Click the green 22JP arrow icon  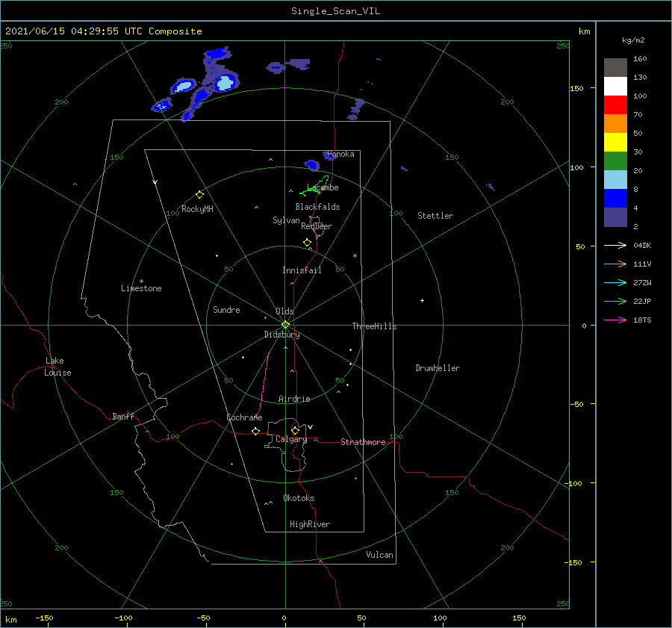pyautogui.click(x=615, y=302)
